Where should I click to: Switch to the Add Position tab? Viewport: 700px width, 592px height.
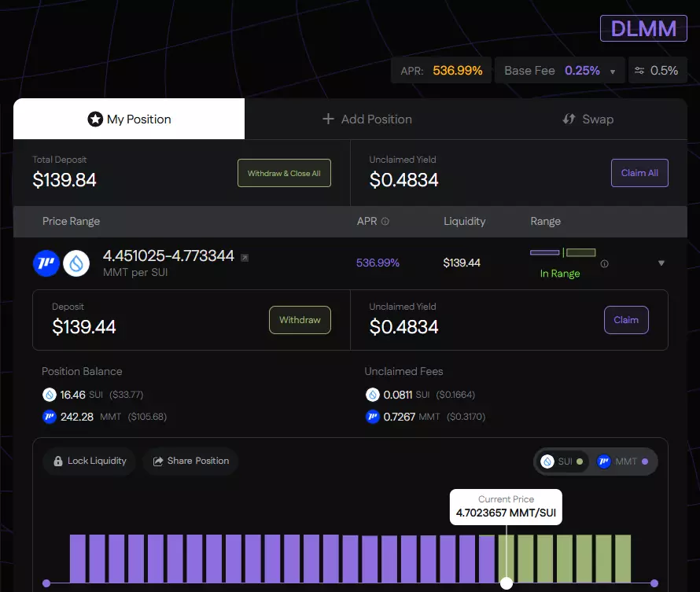click(x=367, y=120)
